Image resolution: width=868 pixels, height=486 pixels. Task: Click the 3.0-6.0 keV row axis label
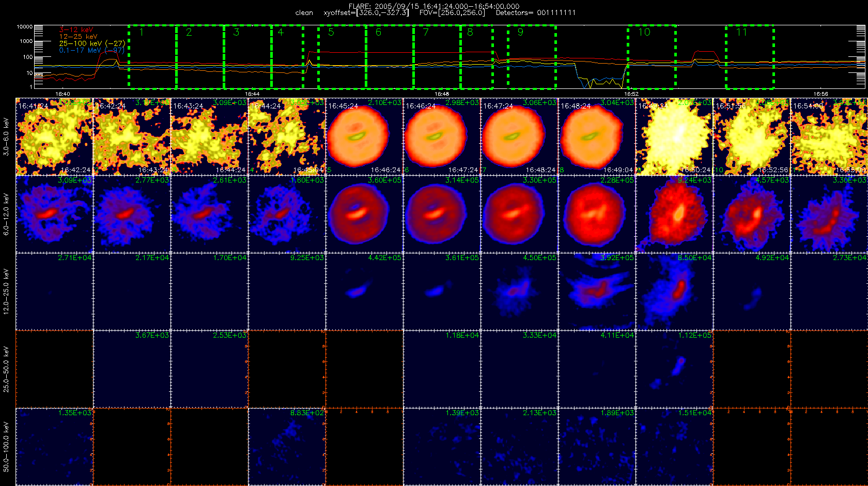(x=6, y=136)
